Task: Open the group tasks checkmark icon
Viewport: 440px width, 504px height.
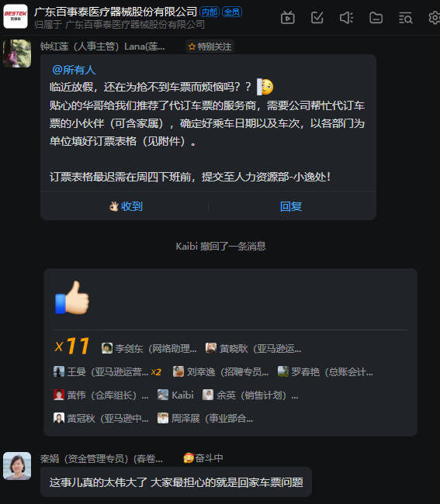Action: (317, 18)
